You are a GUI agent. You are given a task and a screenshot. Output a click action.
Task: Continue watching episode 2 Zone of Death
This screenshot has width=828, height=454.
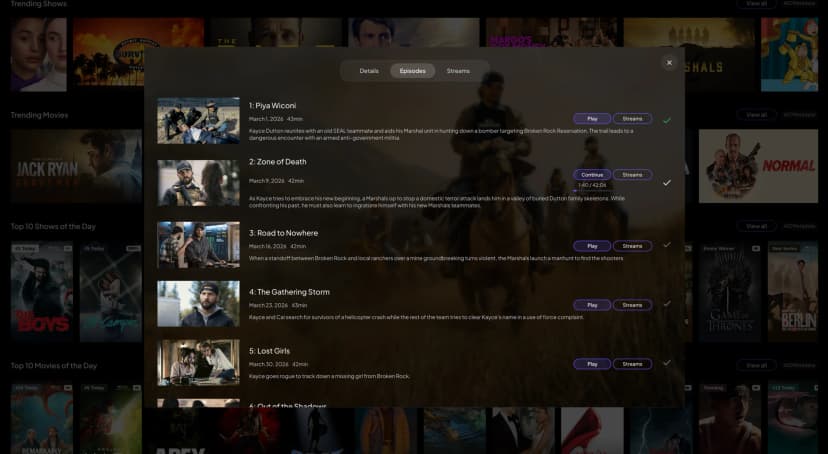592,175
